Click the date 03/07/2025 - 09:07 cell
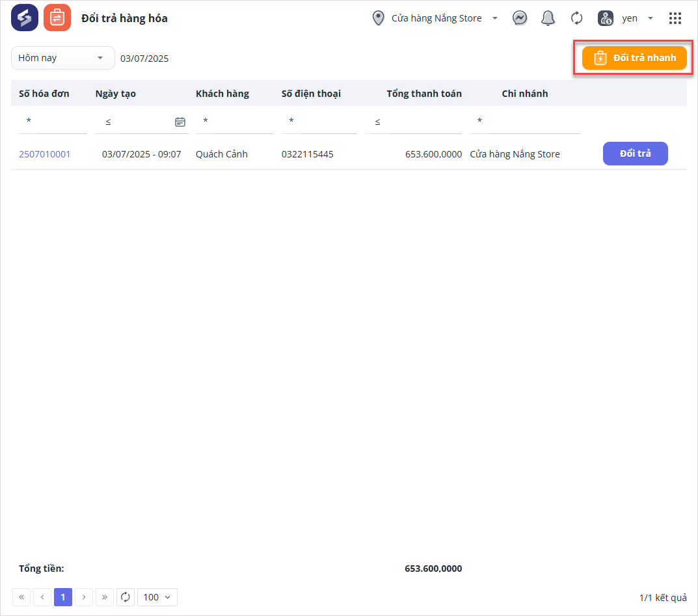This screenshot has width=698, height=616. click(142, 154)
